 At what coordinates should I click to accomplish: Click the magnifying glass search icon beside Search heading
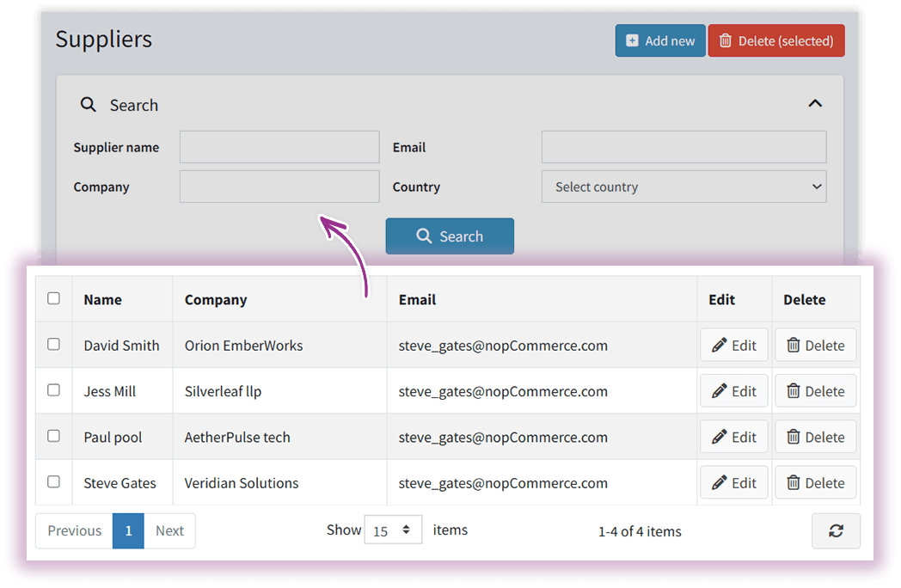89,104
